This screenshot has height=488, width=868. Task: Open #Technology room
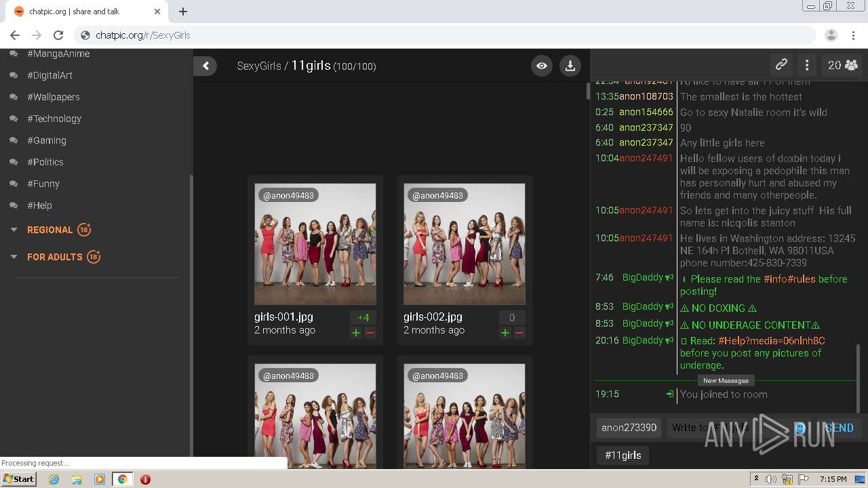click(x=54, y=119)
